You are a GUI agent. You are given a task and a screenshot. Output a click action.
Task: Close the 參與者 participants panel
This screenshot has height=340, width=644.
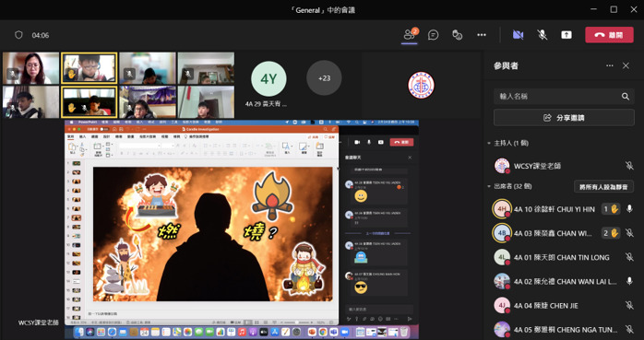click(626, 65)
